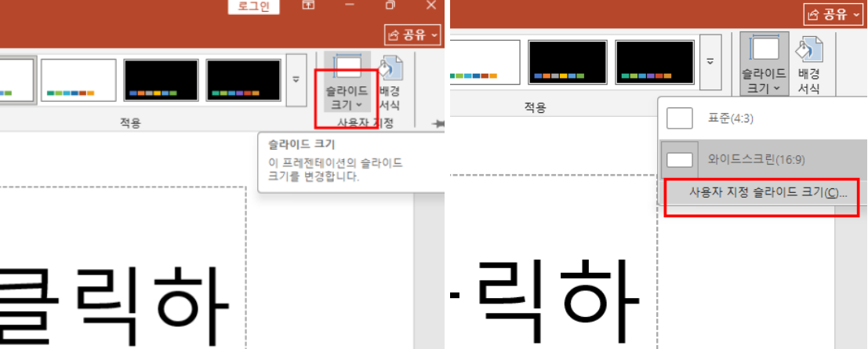Select white variant thumbnail with teal strip, left screenshot
Viewport: 868px width, 349px height.
pos(78,80)
